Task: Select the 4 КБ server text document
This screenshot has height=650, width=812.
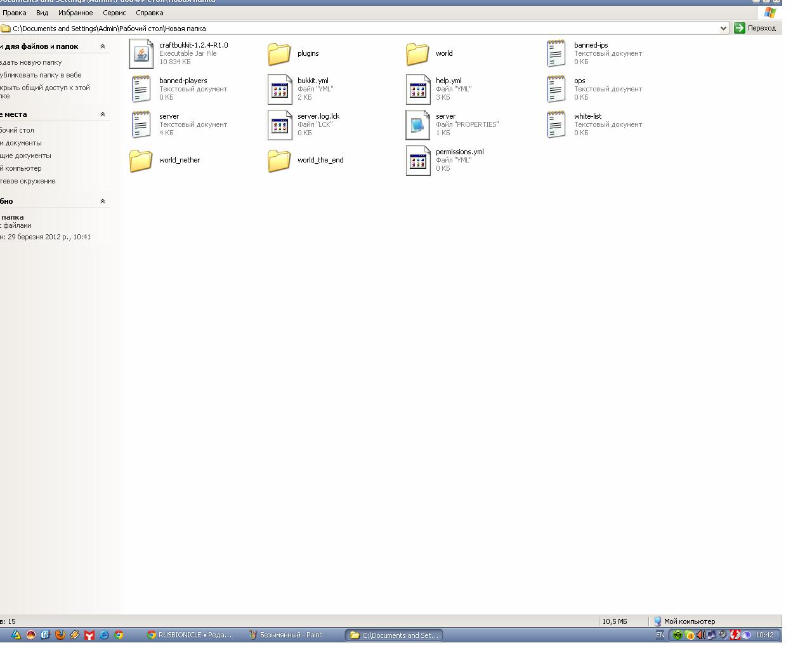Action: [x=178, y=124]
